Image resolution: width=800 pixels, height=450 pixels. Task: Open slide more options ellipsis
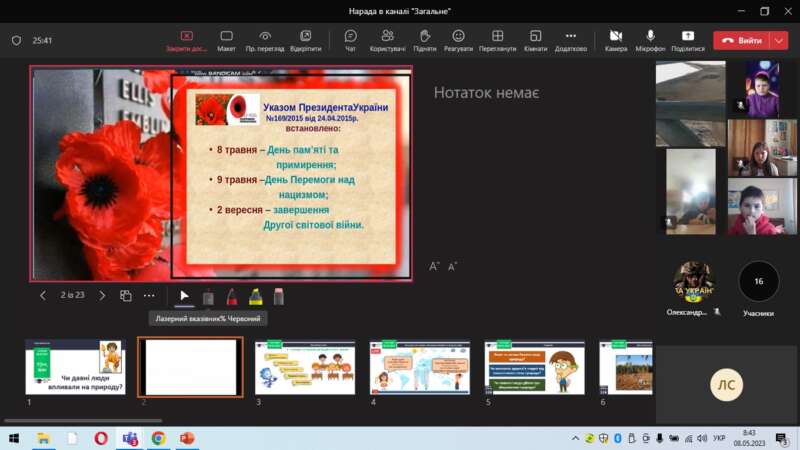pos(149,296)
